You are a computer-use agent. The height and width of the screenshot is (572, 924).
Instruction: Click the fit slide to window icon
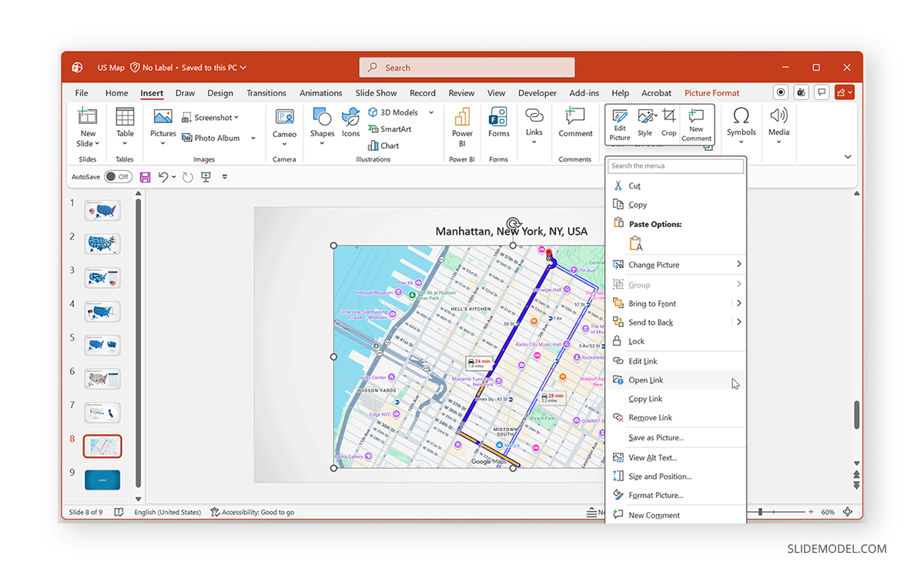pyautogui.click(x=848, y=512)
